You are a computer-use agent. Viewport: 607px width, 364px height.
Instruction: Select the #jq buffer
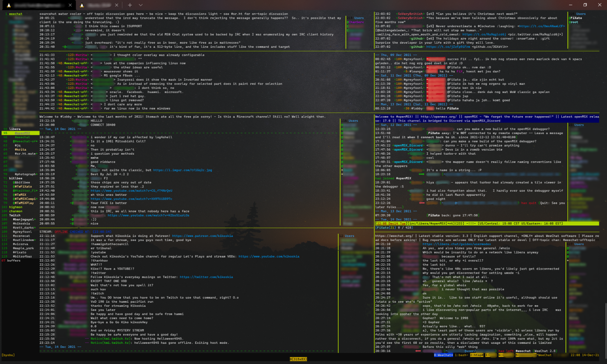(18, 145)
